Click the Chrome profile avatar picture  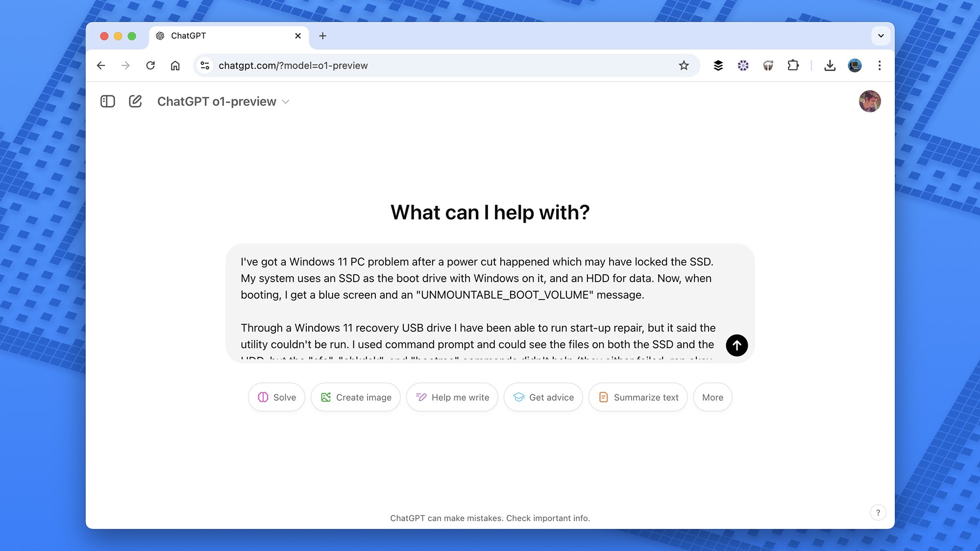pos(855,65)
